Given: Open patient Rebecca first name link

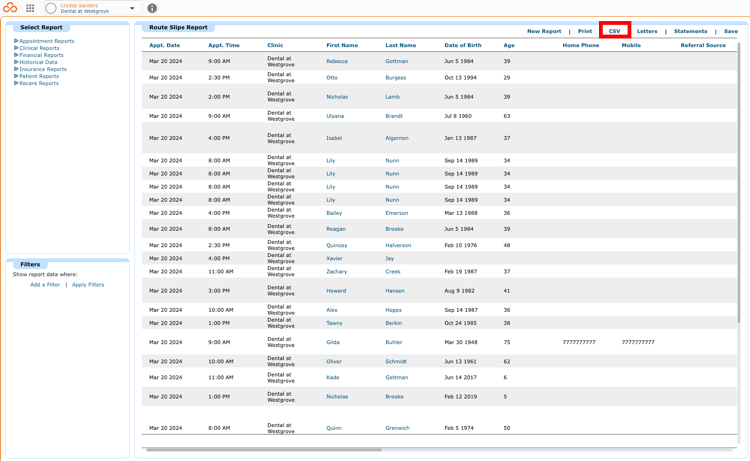Looking at the screenshot, I should (x=337, y=61).
